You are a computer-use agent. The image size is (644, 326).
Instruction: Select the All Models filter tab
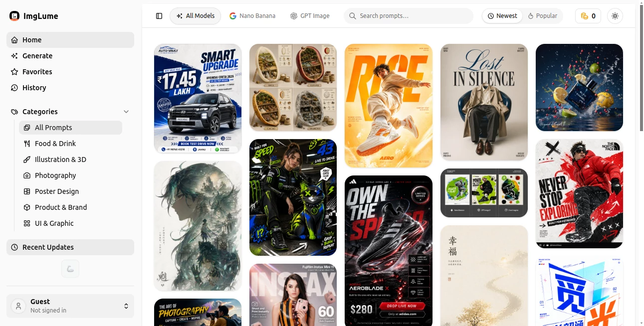(196, 16)
